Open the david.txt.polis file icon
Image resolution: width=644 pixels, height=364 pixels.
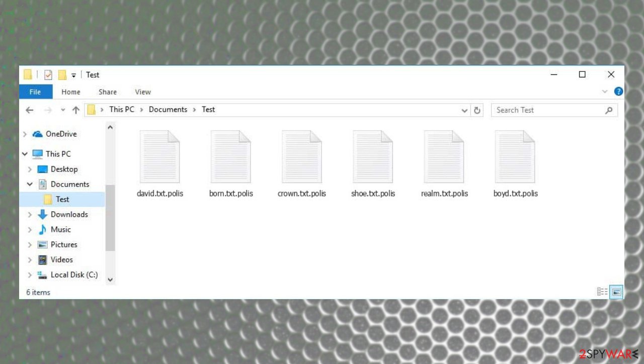point(159,156)
